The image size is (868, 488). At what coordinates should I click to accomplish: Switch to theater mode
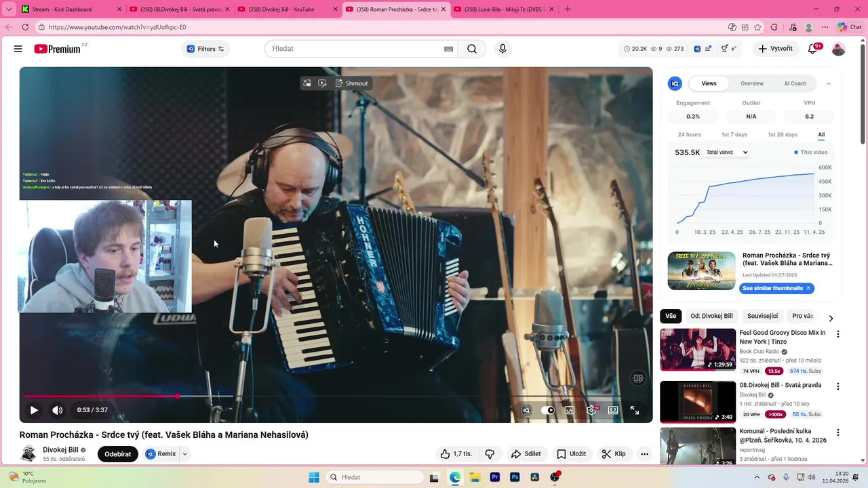click(613, 410)
